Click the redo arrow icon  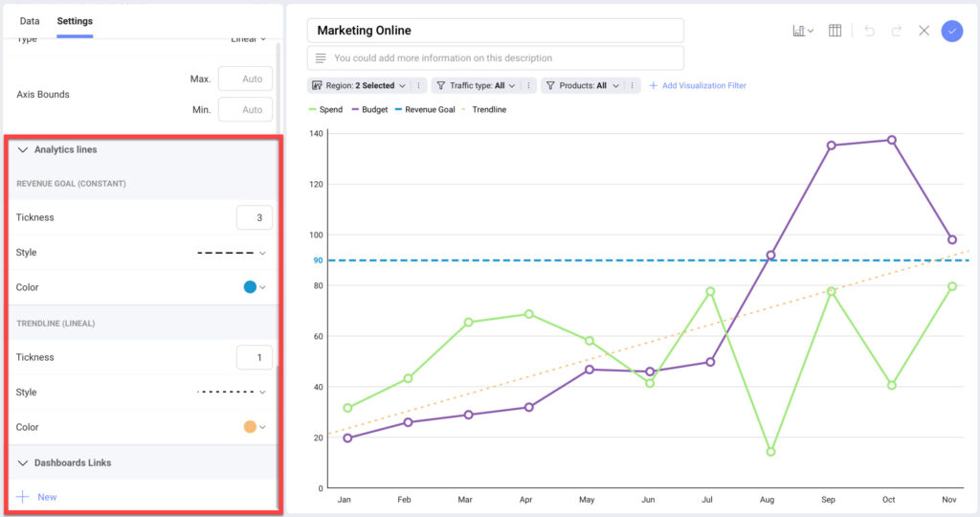click(896, 31)
